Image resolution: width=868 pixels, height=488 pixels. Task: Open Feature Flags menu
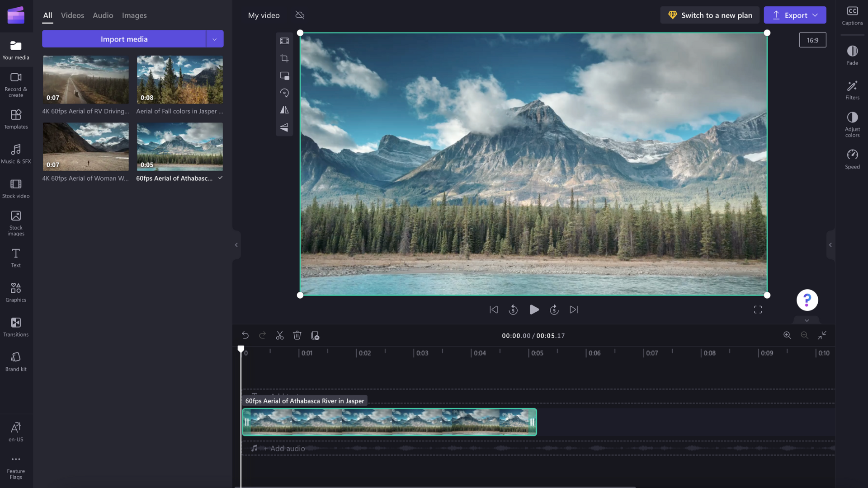pyautogui.click(x=16, y=468)
